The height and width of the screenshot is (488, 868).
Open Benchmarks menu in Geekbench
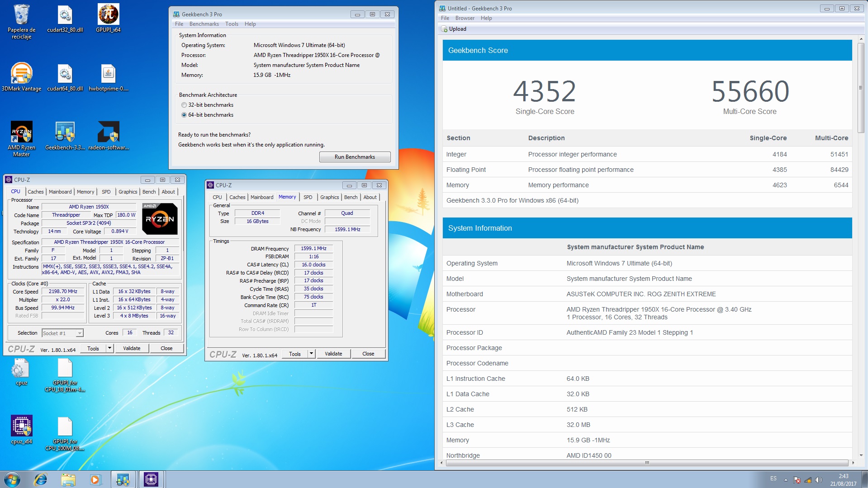tap(204, 24)
